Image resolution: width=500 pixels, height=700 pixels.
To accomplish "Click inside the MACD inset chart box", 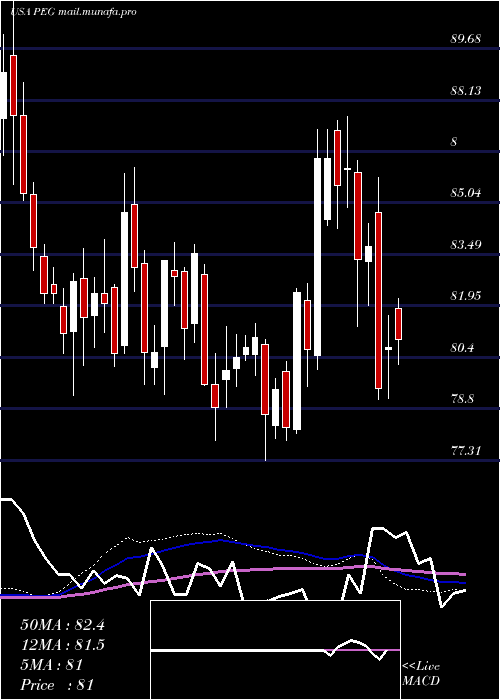I will click(x=275, y=650).
